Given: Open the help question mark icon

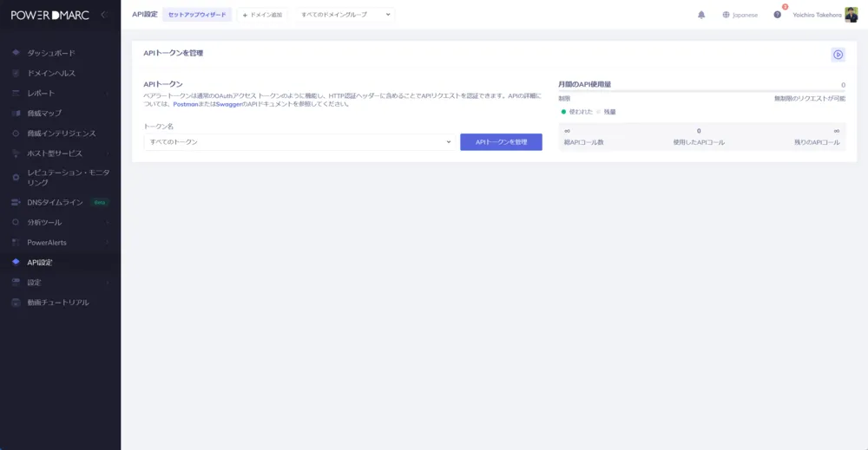Looking at the screenshot, I should 777,15.
